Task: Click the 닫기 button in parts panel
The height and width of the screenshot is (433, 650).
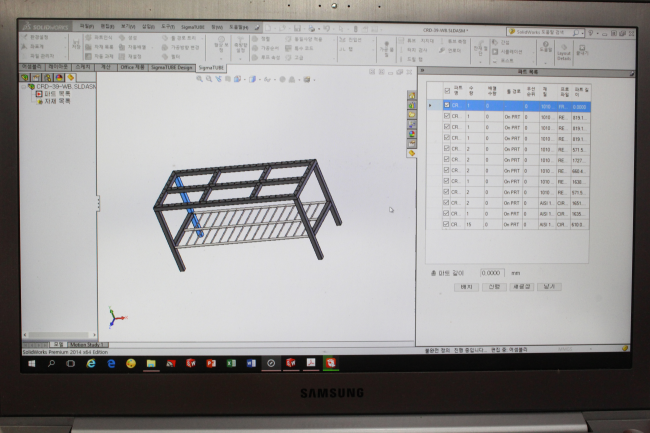Action: coord(548,286)
